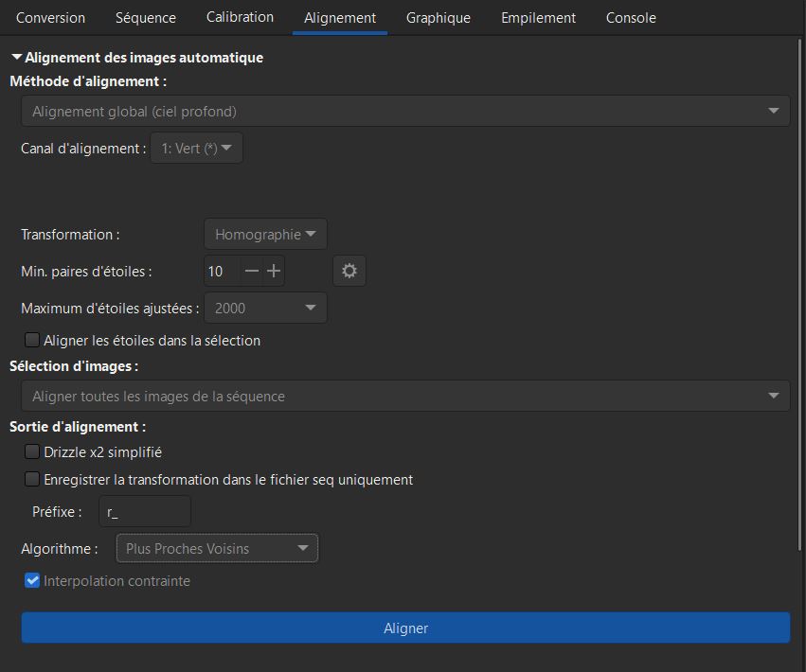Viewport: 806px width, 672px height.
Task: Open Maximum d'étoiles ajustées dropdown
Action: tap(265, 308)
